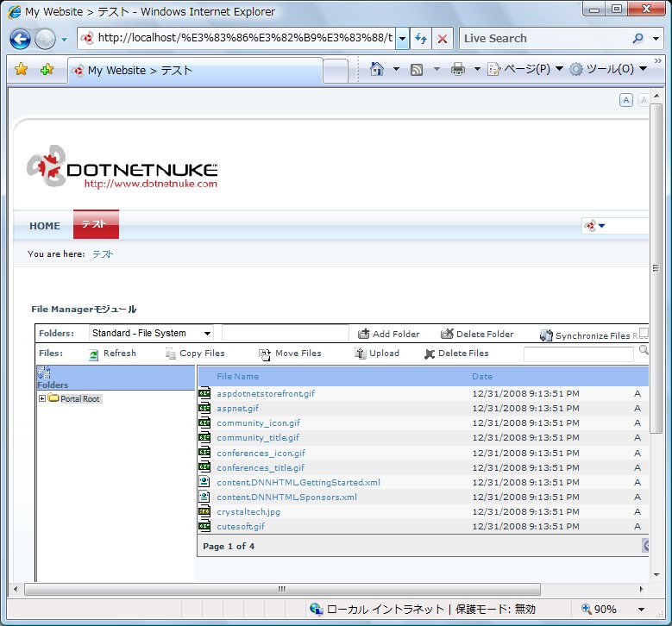Click the gif icon beside aspnet.gif
The width and height of the screenshot is (672, 626).
[x=204, y=408]
